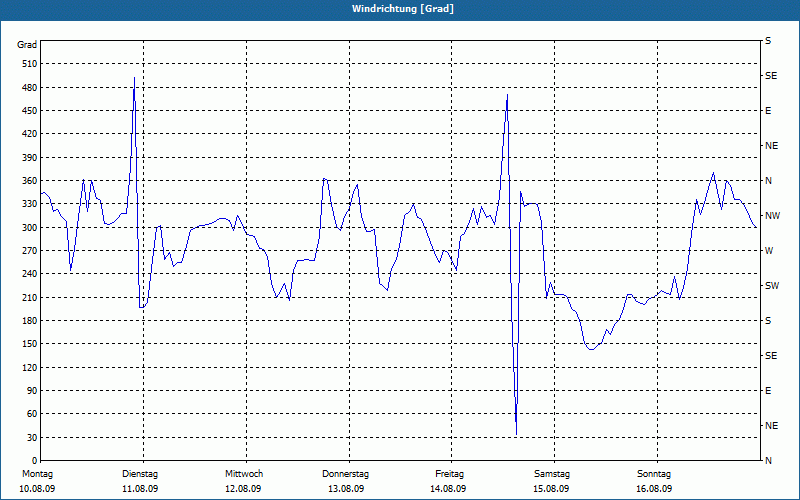Image resolution: width=800 pixels, height=500 pixels.
Task: Select the '390' y-axis value
Action: 30,158
